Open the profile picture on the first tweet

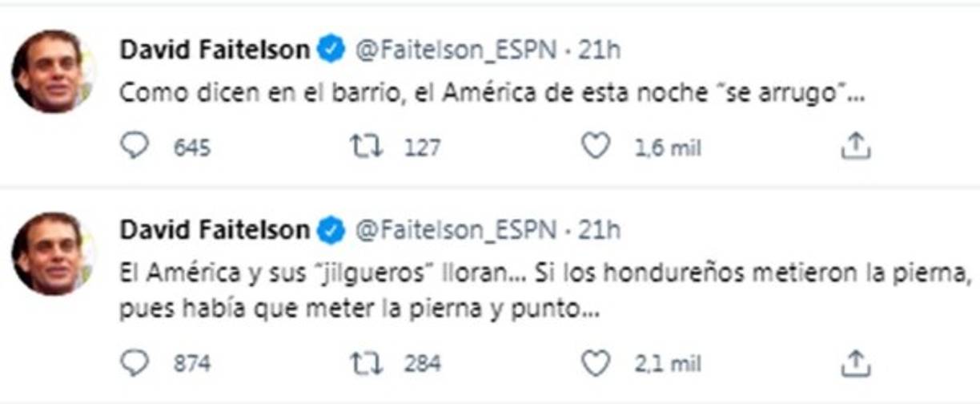pyautogui.click(x=50, y=71)
